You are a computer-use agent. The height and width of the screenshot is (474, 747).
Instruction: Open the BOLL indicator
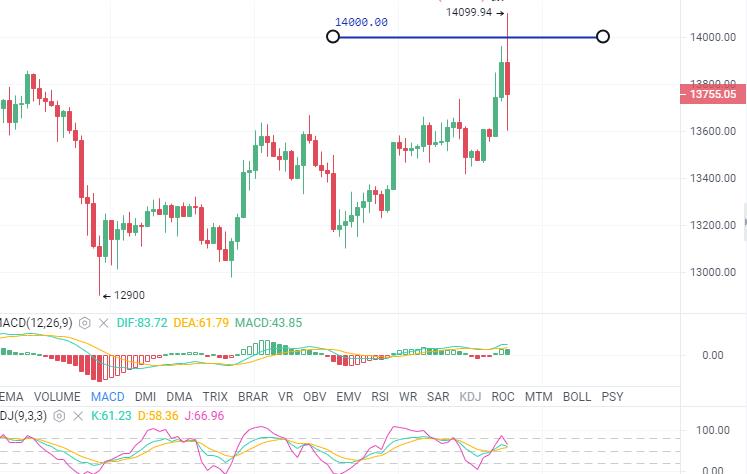577,397
